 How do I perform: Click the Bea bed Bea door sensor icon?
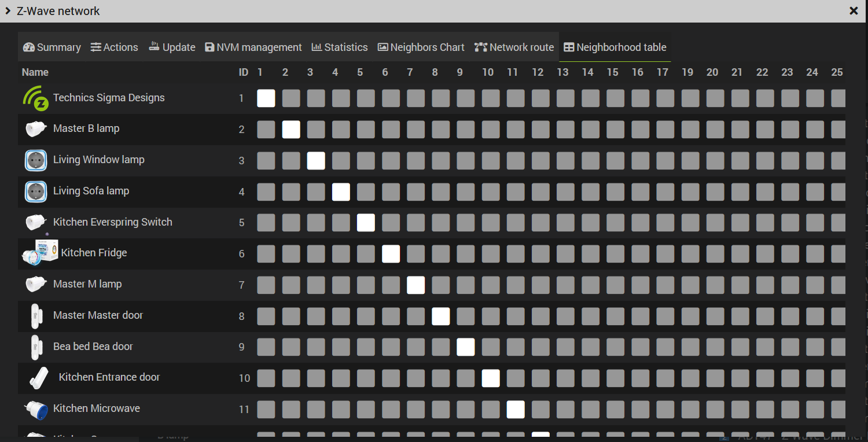36,347
